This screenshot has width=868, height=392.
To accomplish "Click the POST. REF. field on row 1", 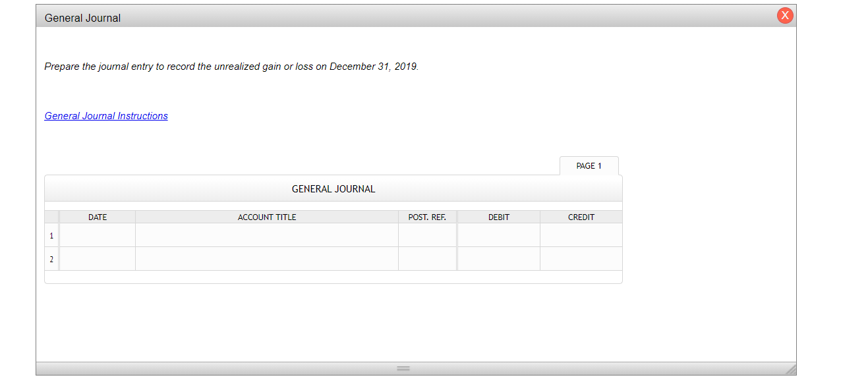I will tap(427, 235).
